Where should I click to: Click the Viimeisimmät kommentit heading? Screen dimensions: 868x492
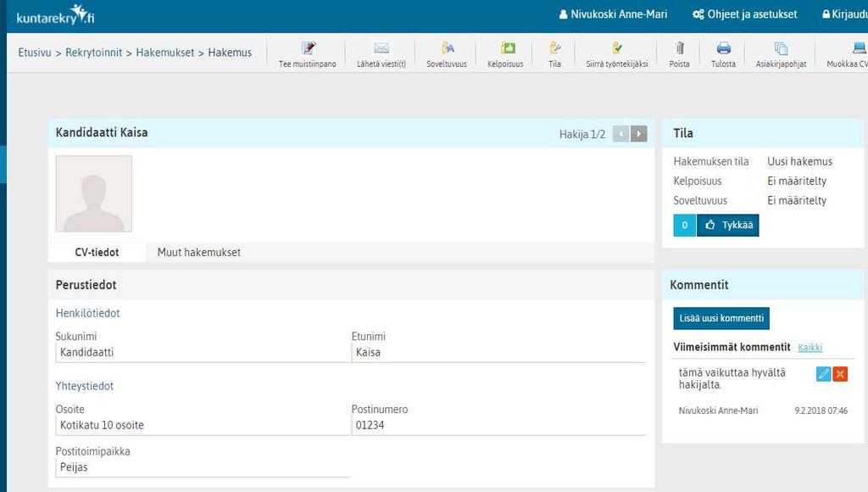(x=732, y=347)
